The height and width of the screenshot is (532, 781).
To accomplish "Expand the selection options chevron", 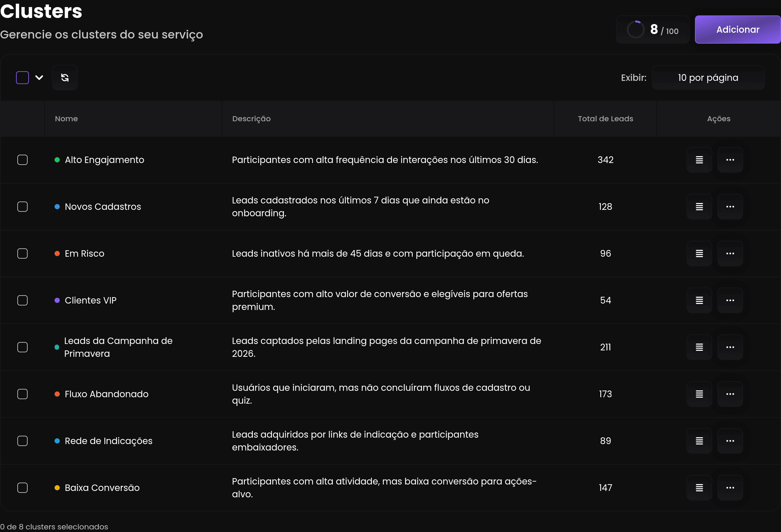I will click(39, 78).
